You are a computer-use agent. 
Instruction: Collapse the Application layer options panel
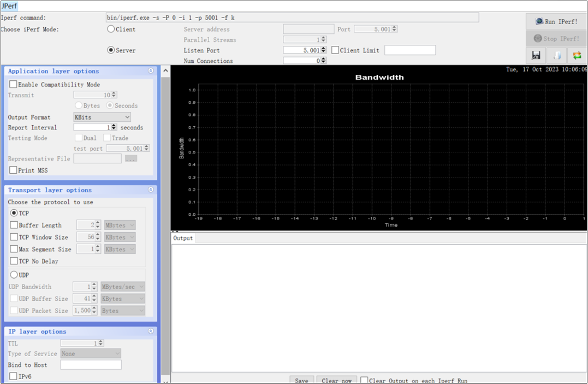click(151, 71)
